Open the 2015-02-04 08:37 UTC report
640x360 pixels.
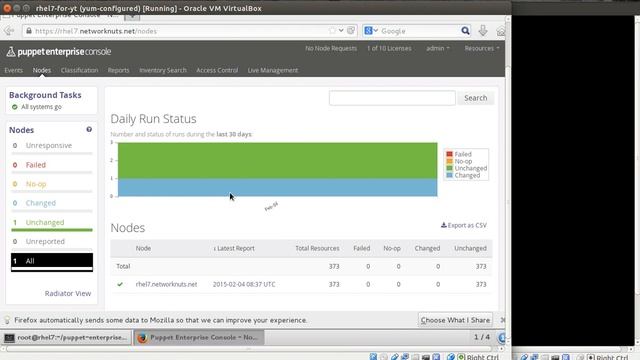point(244,284)
